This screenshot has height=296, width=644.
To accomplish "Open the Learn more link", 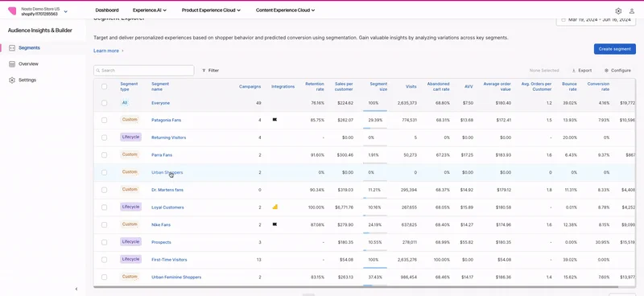I will point(109,51).
